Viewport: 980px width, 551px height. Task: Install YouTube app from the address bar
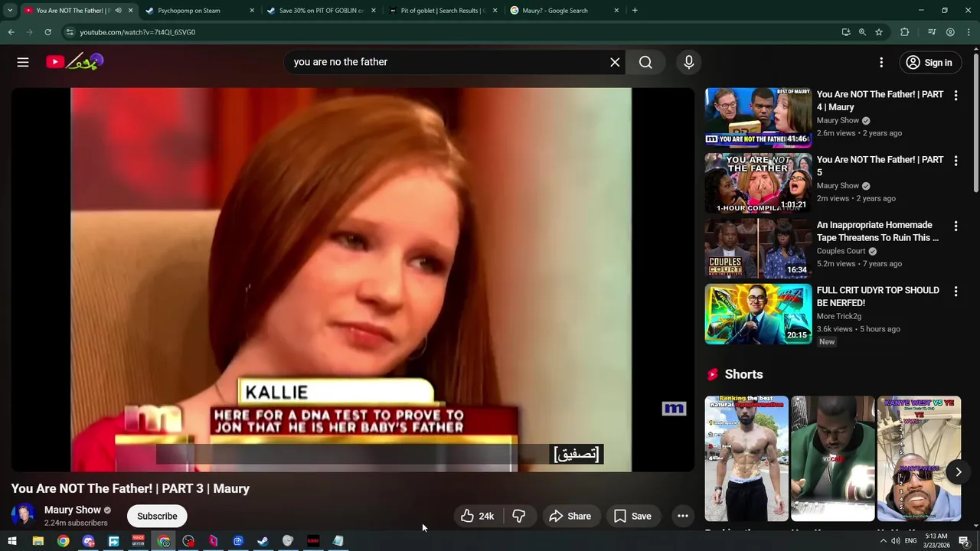pyautogui.click(x=846, y=32)
